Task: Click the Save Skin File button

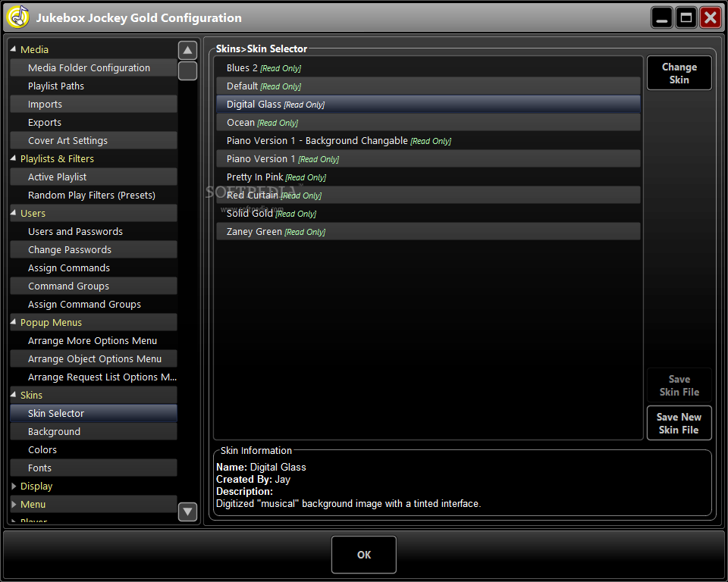Action: pos(679,385)
